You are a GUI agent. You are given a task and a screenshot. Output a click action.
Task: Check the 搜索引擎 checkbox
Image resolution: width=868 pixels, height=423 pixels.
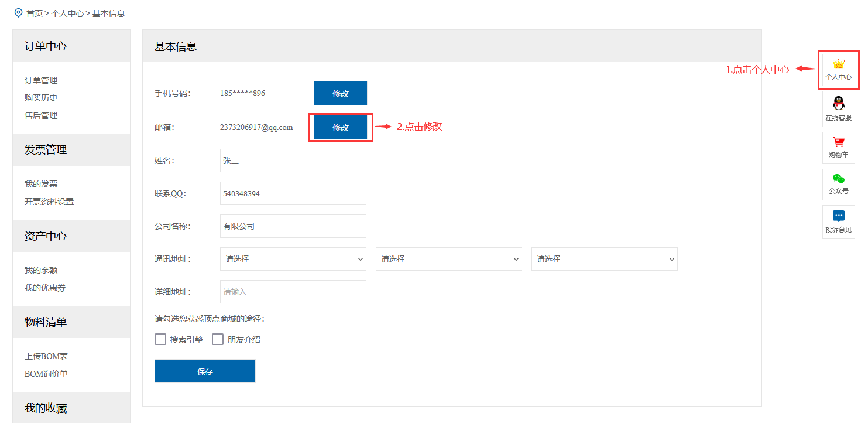coord(160,339)
